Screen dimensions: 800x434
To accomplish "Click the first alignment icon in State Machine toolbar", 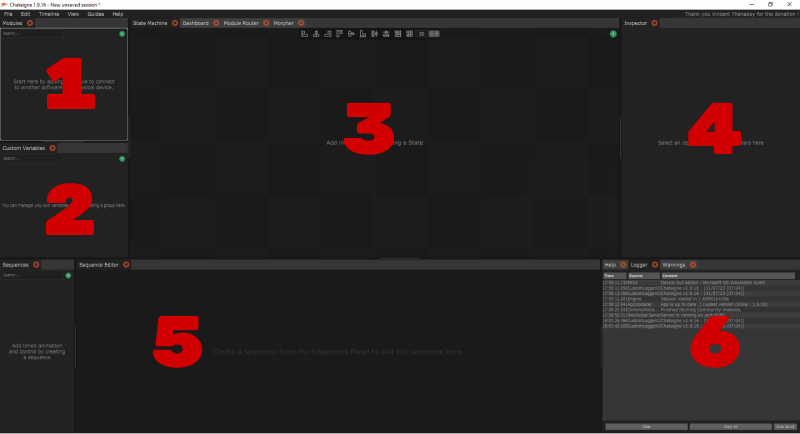I will click(304, 34).
